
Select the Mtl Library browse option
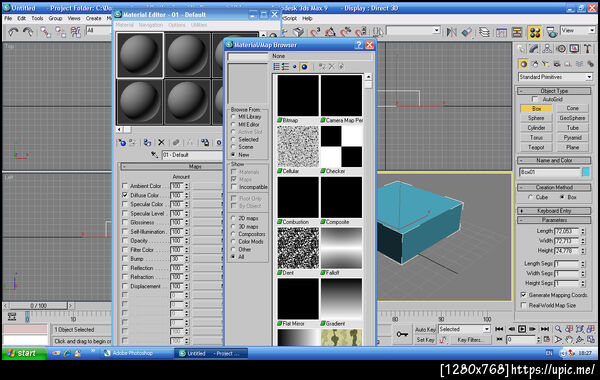pyautogui.click(x=233, y=117)
